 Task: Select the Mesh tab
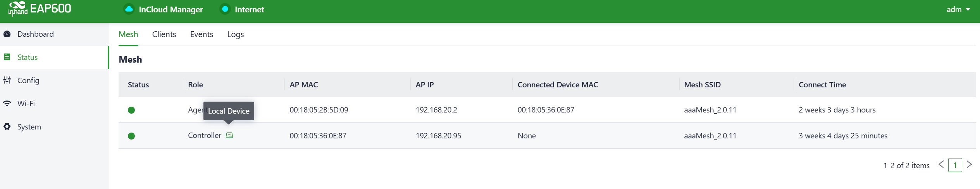128,34
